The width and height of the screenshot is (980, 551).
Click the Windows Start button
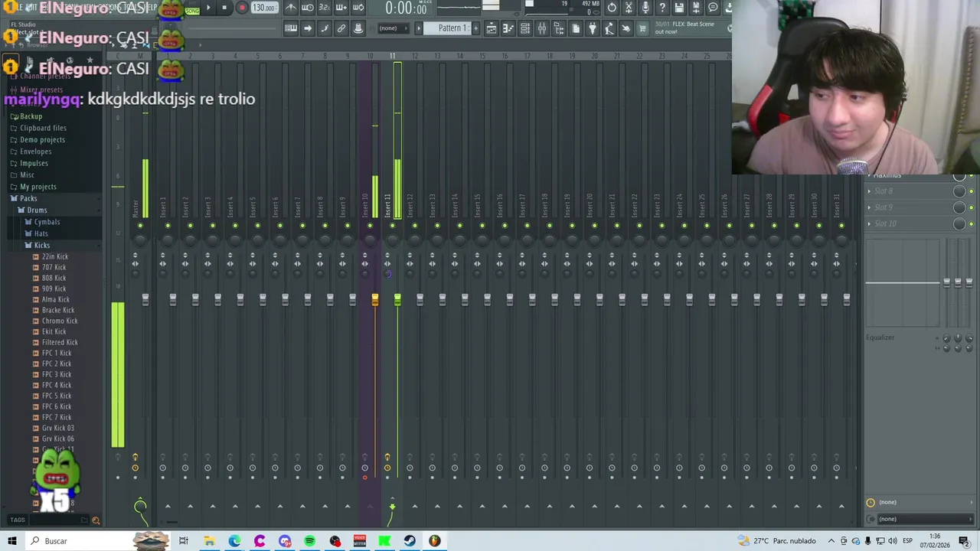point(11,541)
